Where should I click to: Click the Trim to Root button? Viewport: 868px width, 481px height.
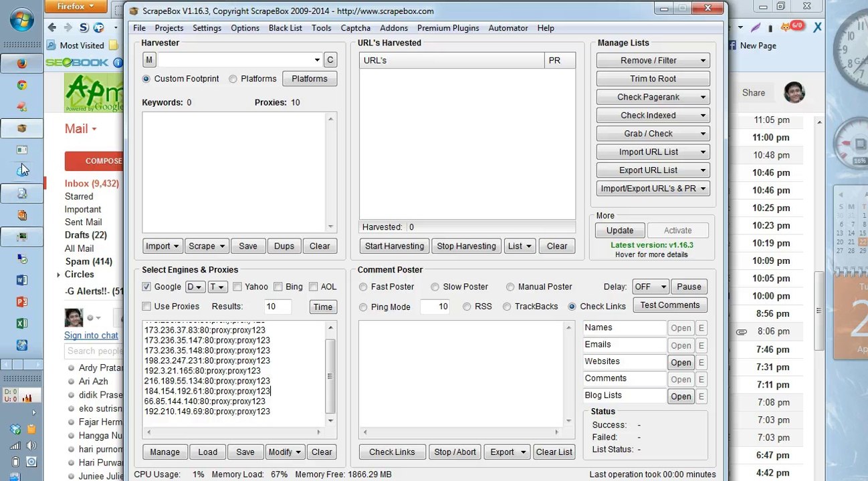(x=653, y=79)
